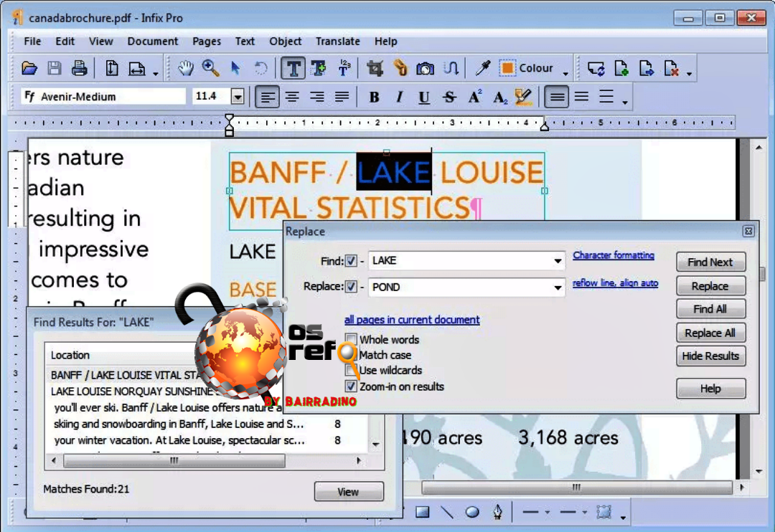
Task: Open a file with the folder icon
Action: click(29, 68)
